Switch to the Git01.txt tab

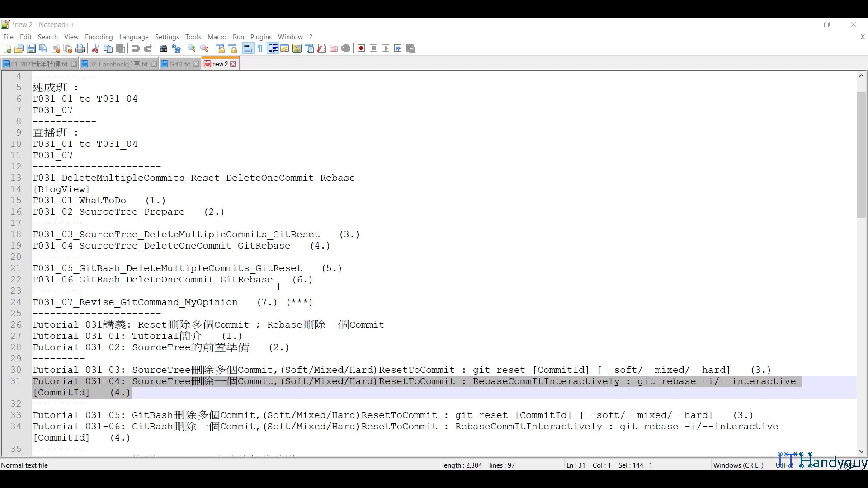point(179,64)
